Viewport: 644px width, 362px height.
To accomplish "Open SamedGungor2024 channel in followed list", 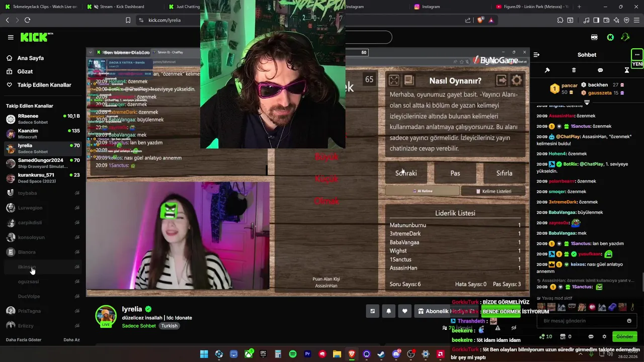I will (x=43, y=163).
